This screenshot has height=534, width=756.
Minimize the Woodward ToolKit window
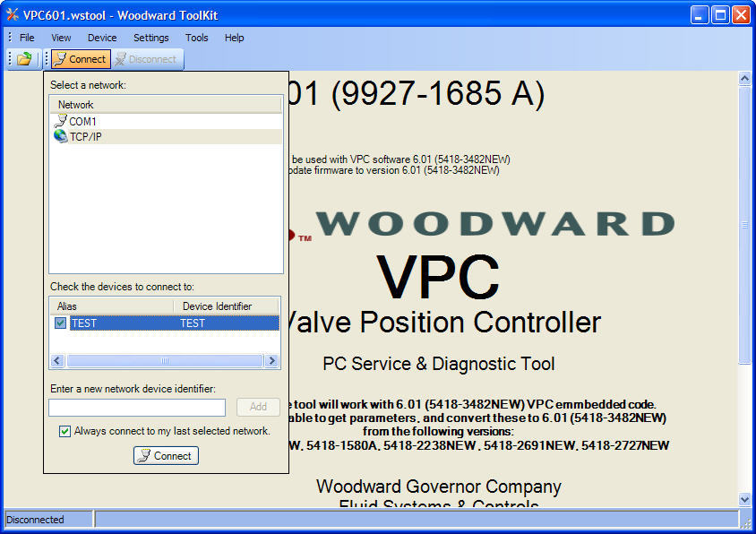tap(699, 15)
